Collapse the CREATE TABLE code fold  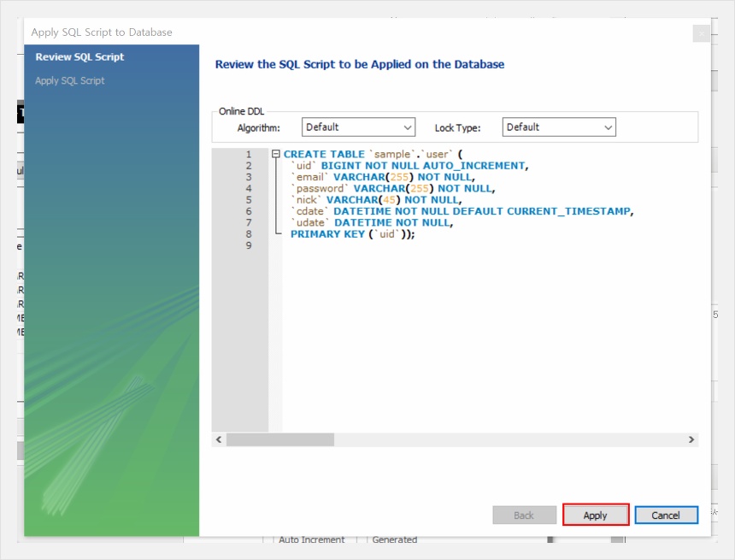(276, 154)
